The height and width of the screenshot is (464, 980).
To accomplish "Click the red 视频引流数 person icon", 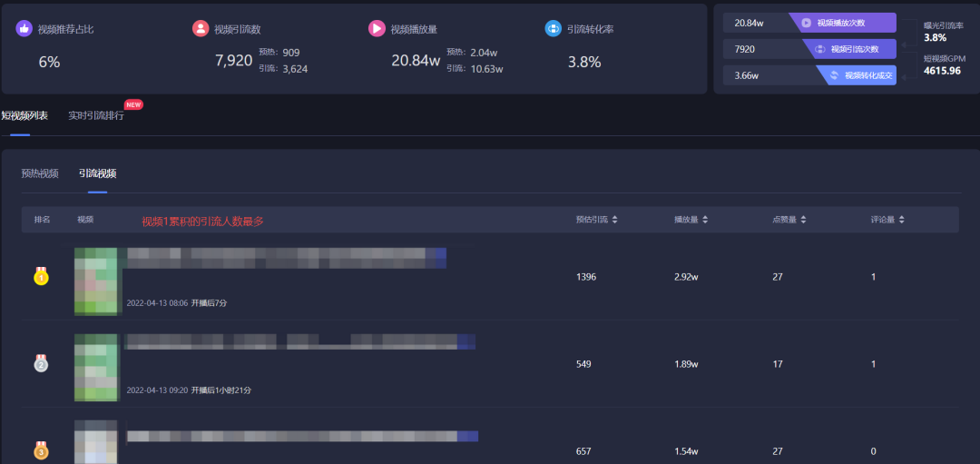I will tap(201, 29).
